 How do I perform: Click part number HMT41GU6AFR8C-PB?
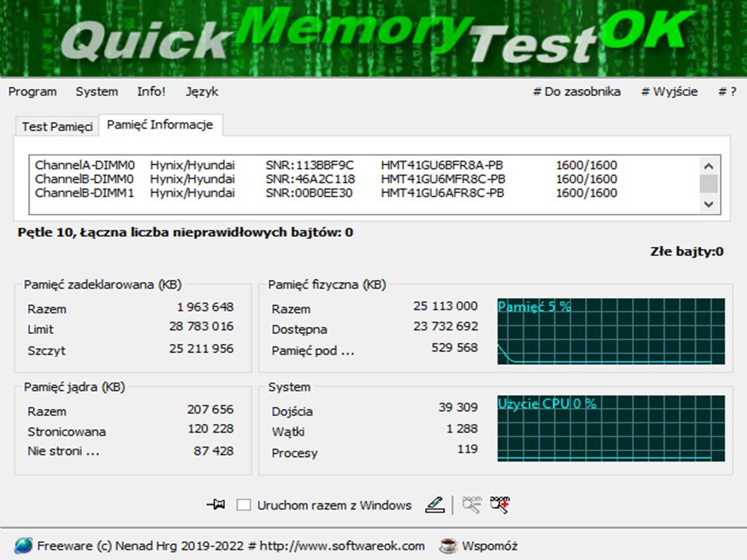click(x=443, y=193)
